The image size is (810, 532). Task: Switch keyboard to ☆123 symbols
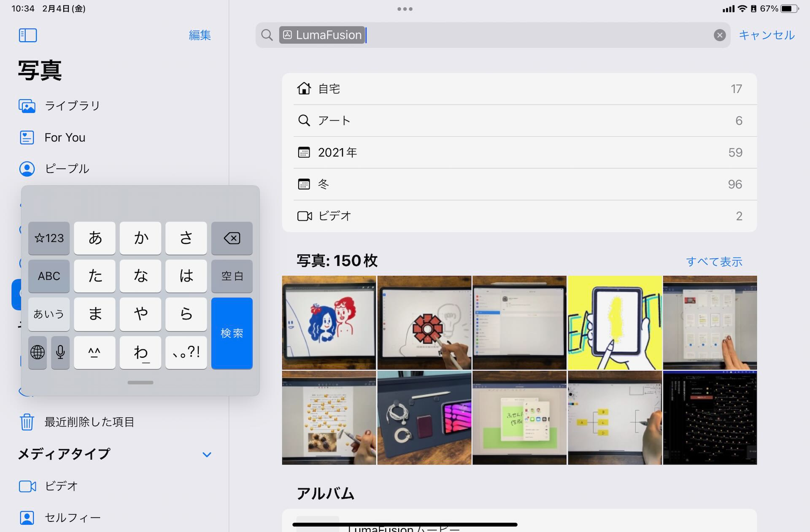[49, 238]
